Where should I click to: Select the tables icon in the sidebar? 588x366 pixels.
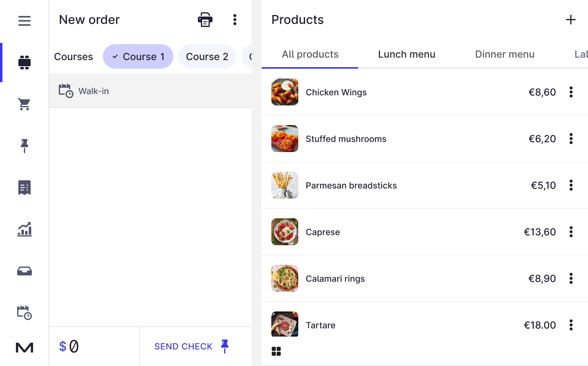click(x=24, y=62)
